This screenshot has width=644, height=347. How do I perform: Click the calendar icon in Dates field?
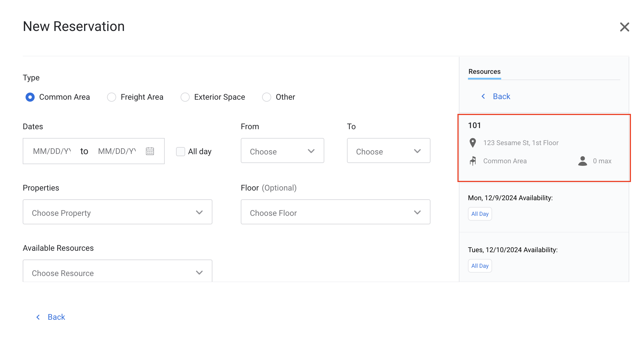pyautogui.click(x=150, y=151)
